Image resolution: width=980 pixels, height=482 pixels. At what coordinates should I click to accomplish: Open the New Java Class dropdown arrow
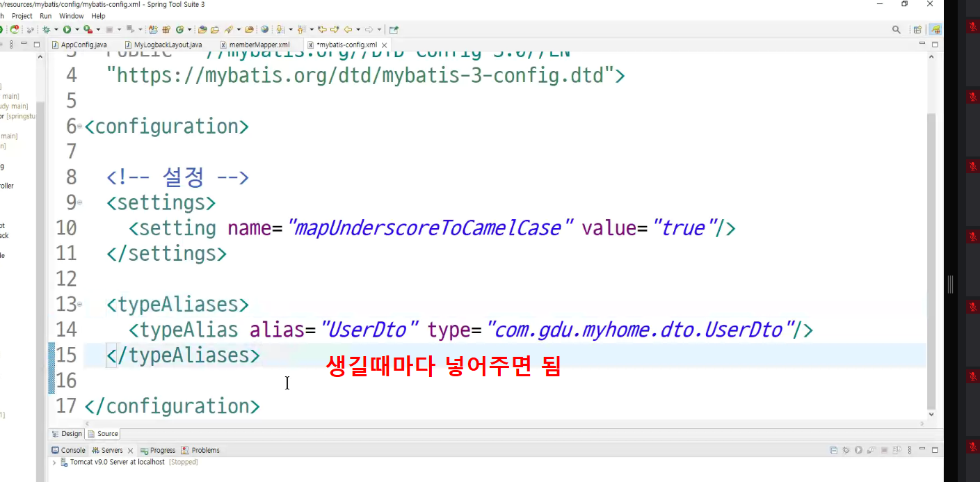pos(189,29)
